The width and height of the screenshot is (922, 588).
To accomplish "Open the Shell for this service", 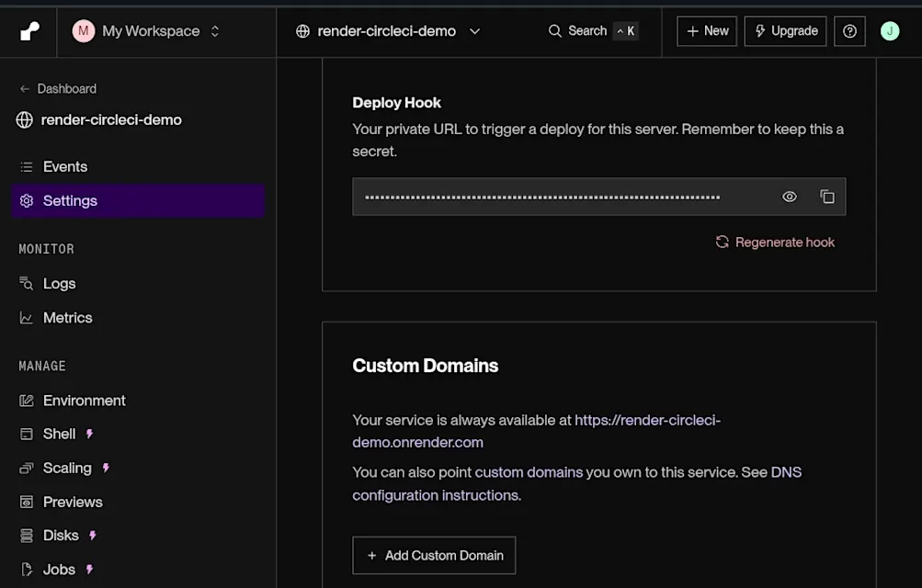I will tap(27, 434).
